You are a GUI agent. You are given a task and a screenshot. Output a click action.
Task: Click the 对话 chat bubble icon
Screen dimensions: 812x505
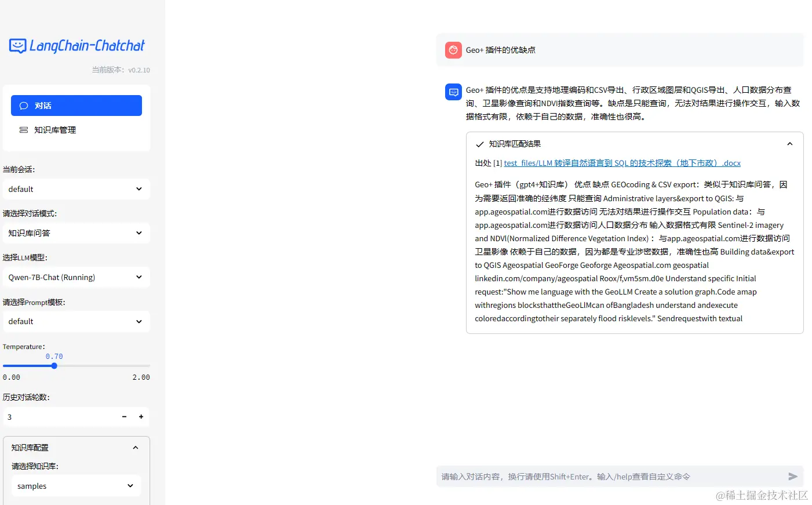[x=24, y=106]
